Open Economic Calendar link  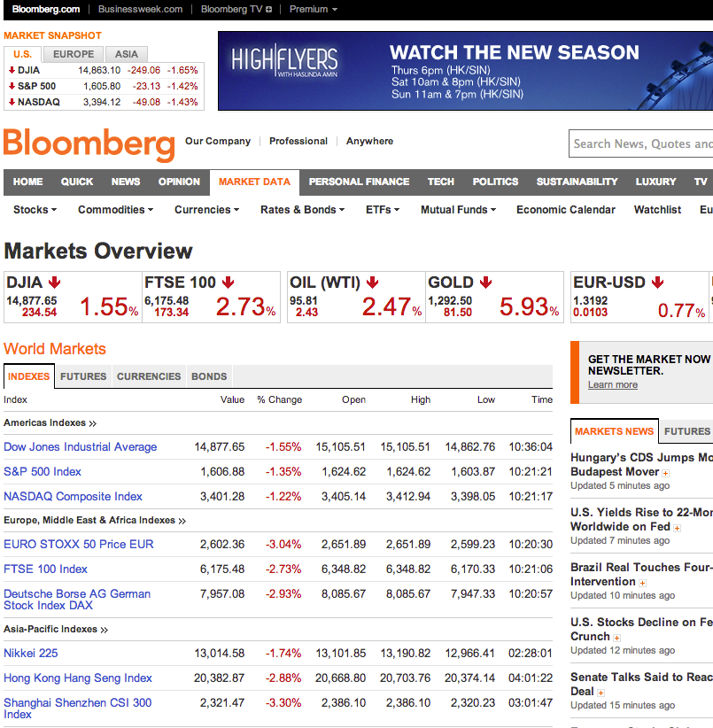(566, 210)
